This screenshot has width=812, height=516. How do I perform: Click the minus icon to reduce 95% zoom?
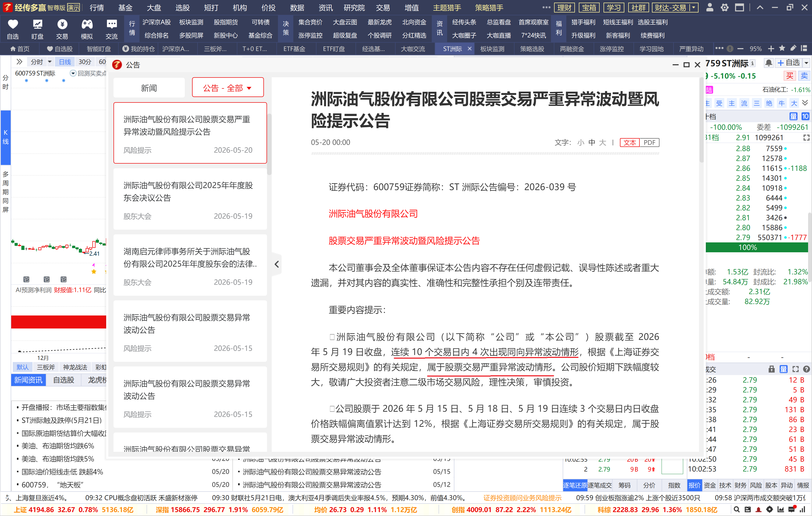click(740, 49)
